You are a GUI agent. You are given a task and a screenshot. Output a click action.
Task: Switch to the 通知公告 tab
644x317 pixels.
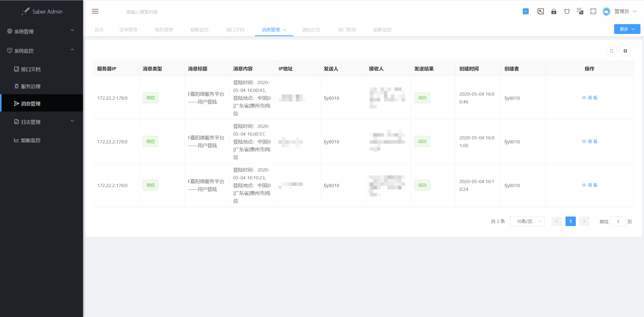click(311, 30)
